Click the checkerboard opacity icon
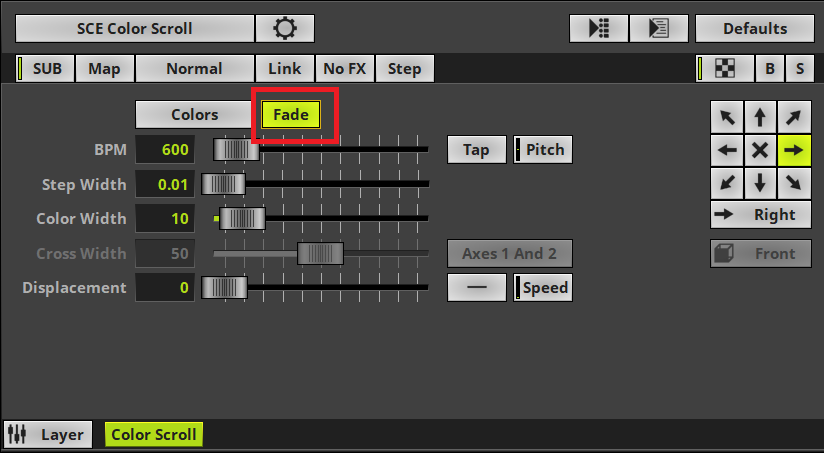 tap(727, 69)
